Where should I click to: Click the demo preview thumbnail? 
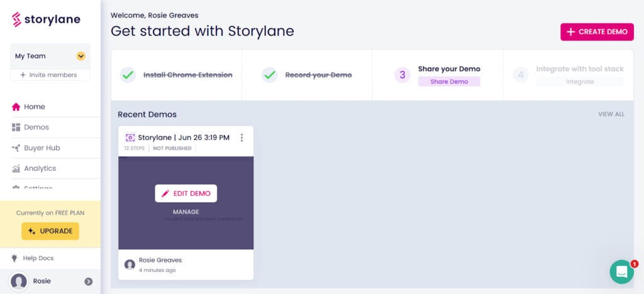[186, 203]
